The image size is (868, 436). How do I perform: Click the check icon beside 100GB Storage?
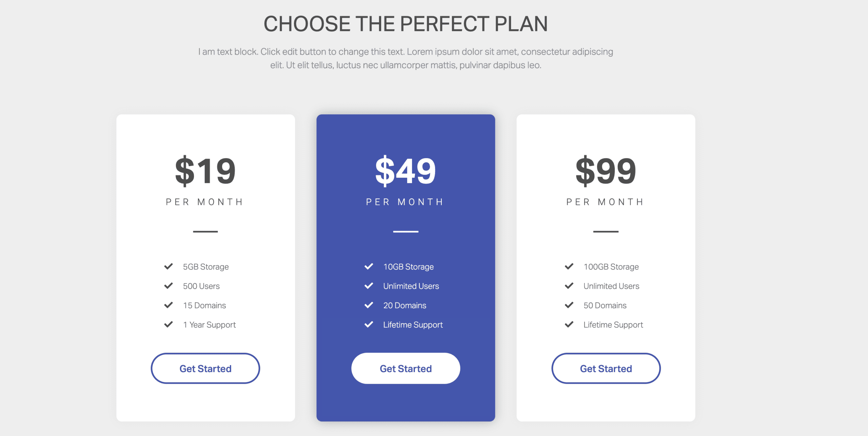[x=569, y=266]
